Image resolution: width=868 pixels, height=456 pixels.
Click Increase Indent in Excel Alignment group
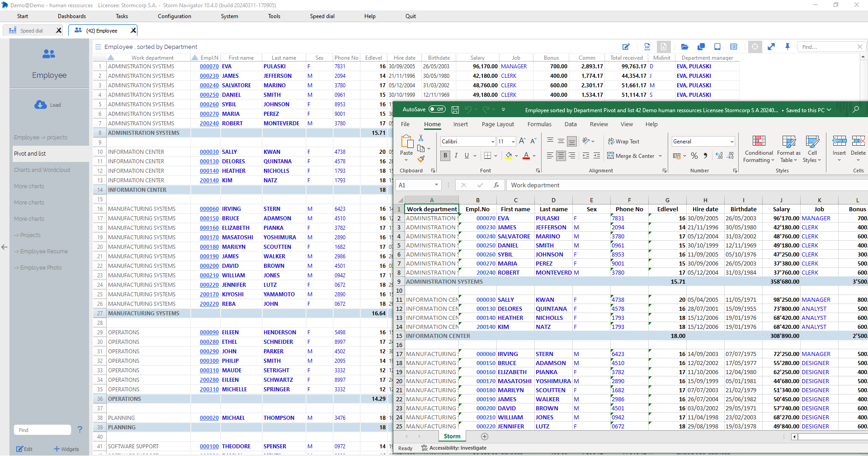click(597, 156)
